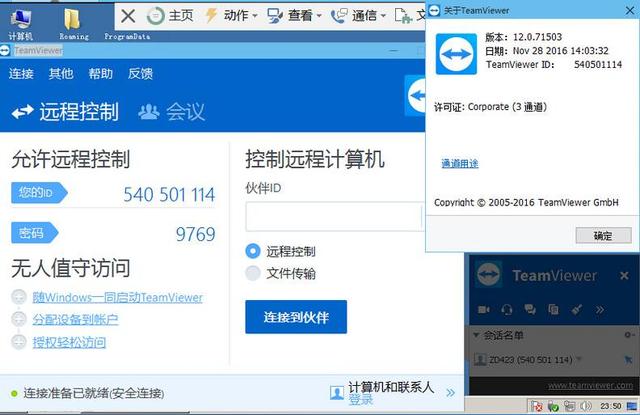Open the 通信 dropdown in session toolbar
The width and height of the screenshot is (640, 415).
pos(358,16)
